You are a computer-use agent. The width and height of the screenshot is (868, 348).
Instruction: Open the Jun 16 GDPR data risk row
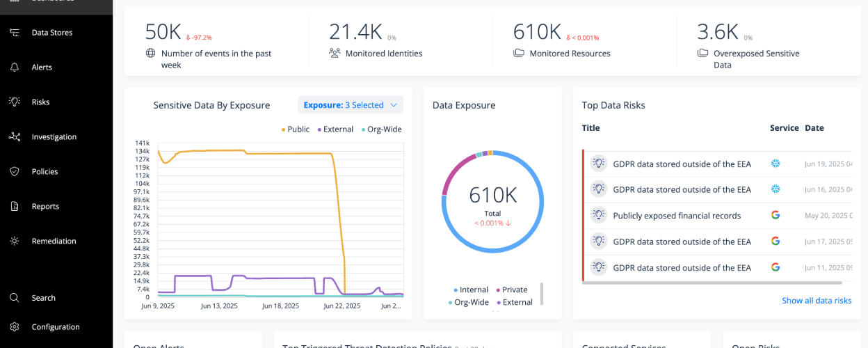click(x=717, y=189)
